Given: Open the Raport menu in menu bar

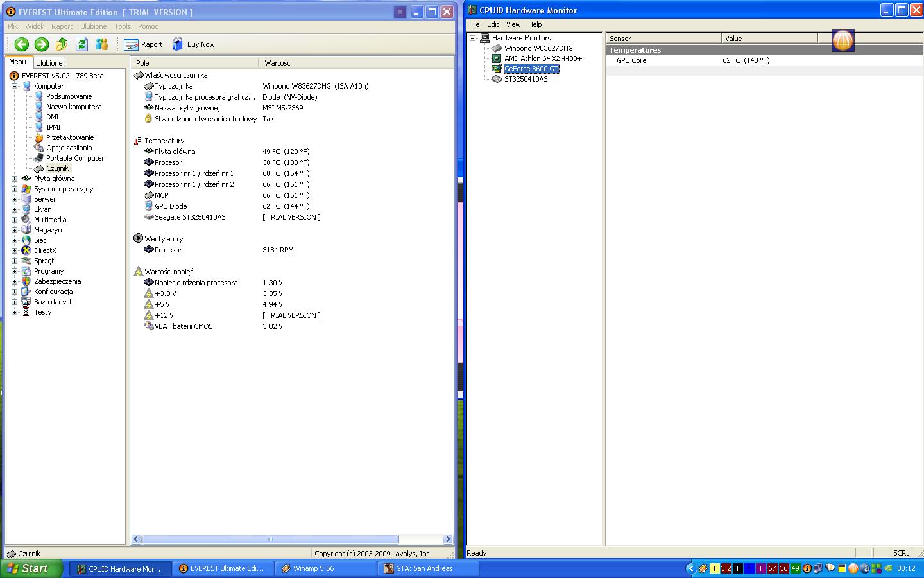Looking at the screenshot, I should (x=62, y=26).
